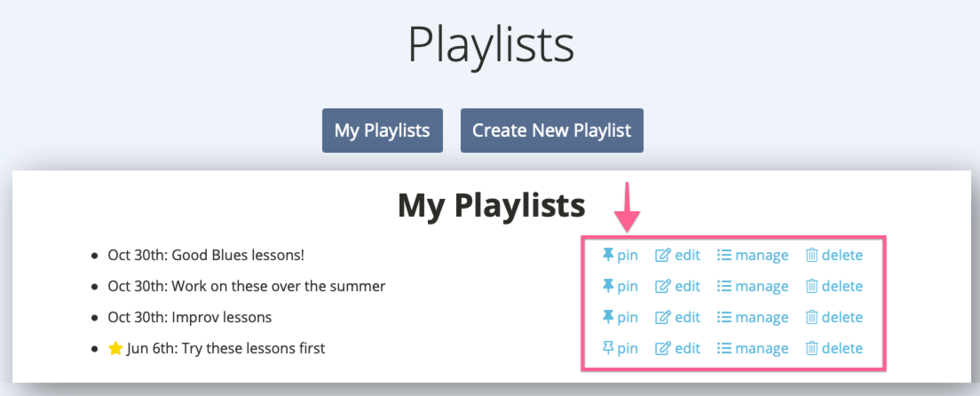
Task: Click manage link for Try these lessons first
Action: [753, 348]
